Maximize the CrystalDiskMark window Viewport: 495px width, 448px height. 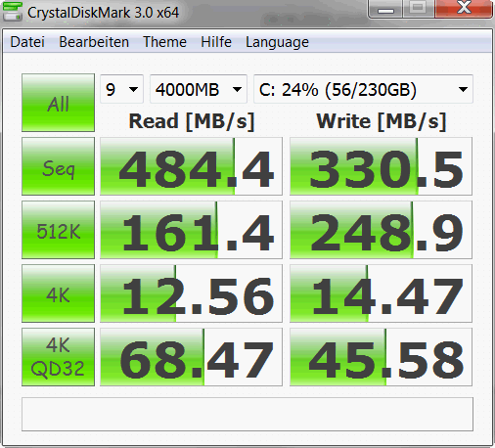pos(418,9)
